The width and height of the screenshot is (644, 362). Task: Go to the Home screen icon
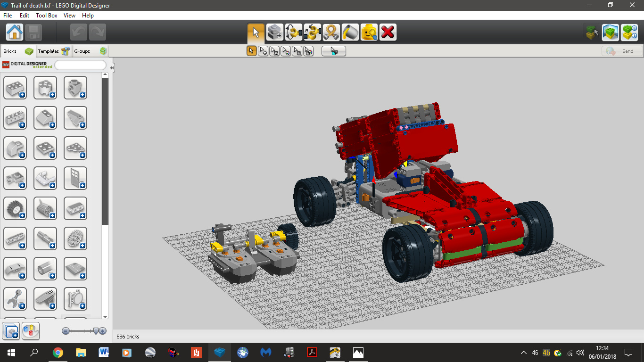point(15,32)
